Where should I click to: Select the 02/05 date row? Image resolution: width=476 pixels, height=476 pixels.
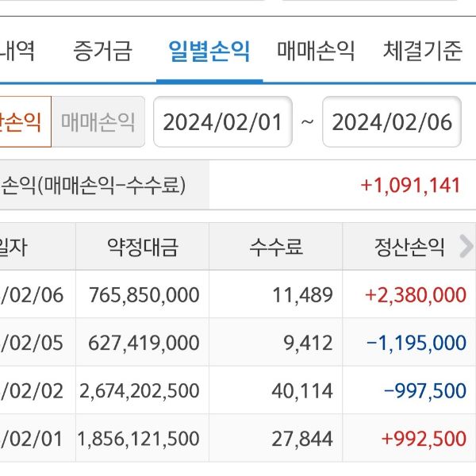(x=32, y=343)
